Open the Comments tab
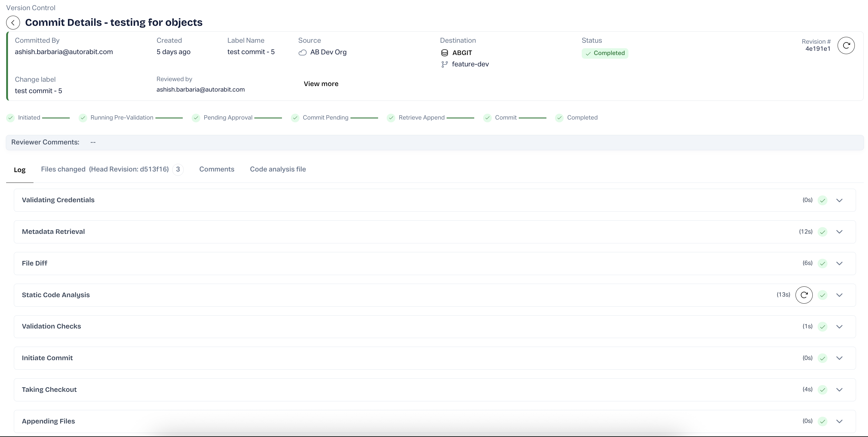 point(216,169)
